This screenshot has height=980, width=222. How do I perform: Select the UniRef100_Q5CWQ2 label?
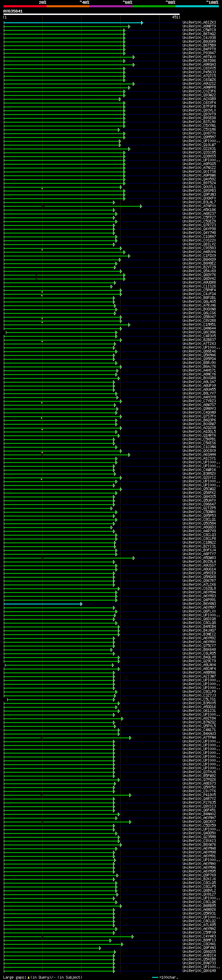pos(199,489)
